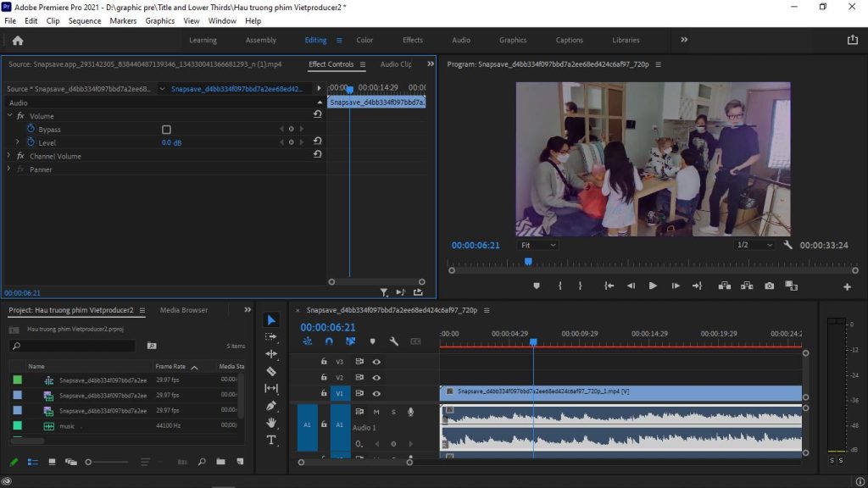Enable the Bypass checkbox for Volume

166,130
